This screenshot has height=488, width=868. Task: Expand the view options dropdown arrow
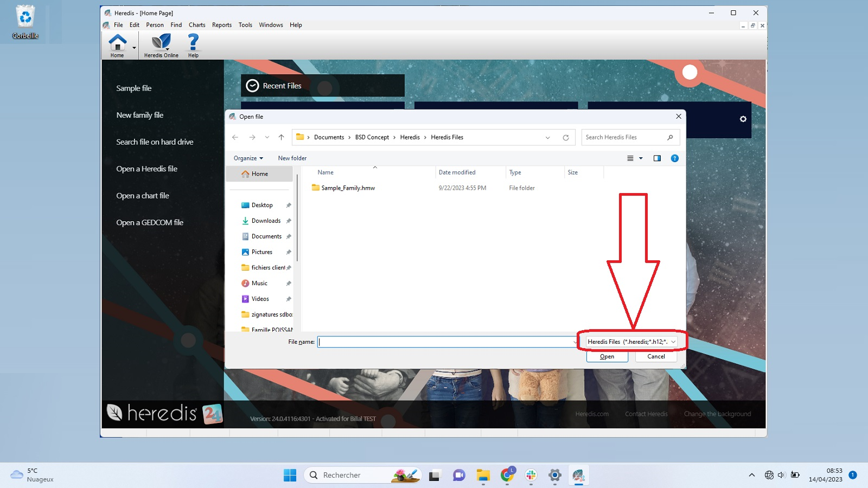coord(641,158)
